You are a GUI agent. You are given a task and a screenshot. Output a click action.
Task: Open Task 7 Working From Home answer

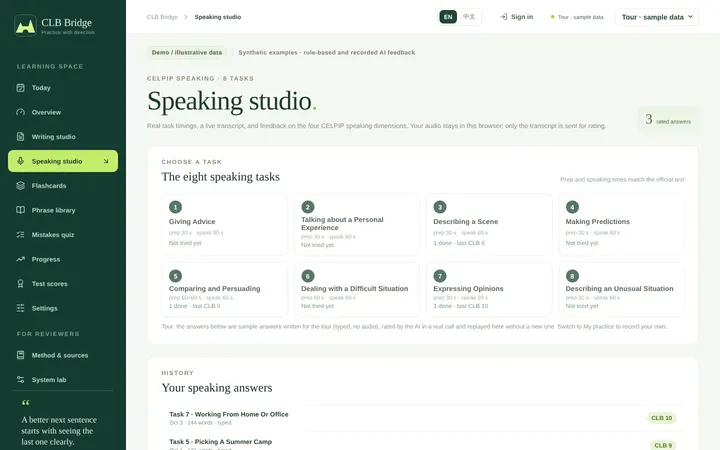[422, 418]
